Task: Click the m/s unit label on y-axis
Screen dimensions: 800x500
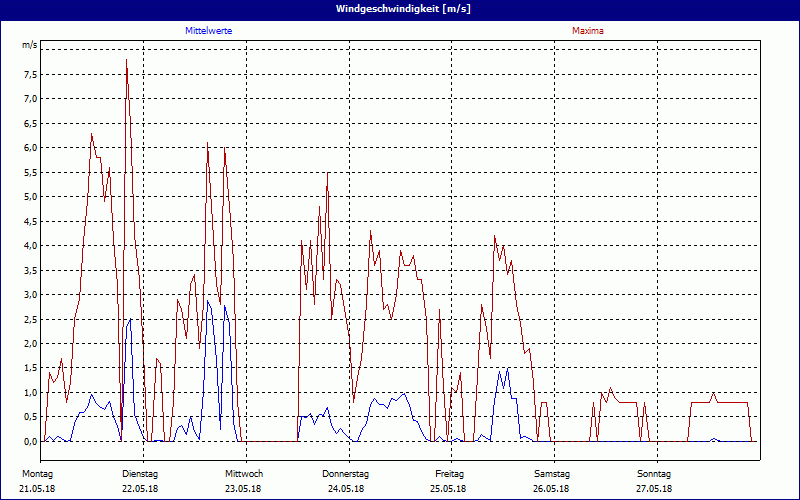Action: point(29,46)
